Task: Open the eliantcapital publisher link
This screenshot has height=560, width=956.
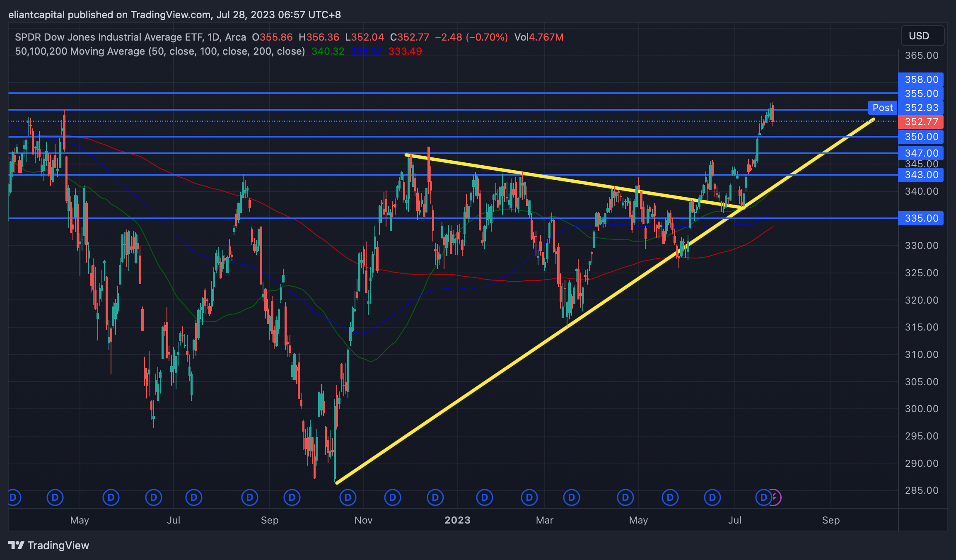Action: click(37, 14)
